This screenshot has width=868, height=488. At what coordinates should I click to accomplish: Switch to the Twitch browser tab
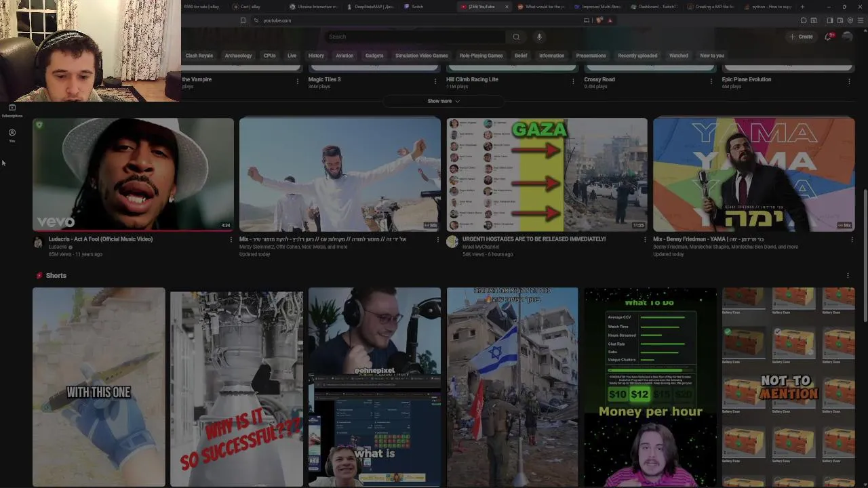(418, 7)
